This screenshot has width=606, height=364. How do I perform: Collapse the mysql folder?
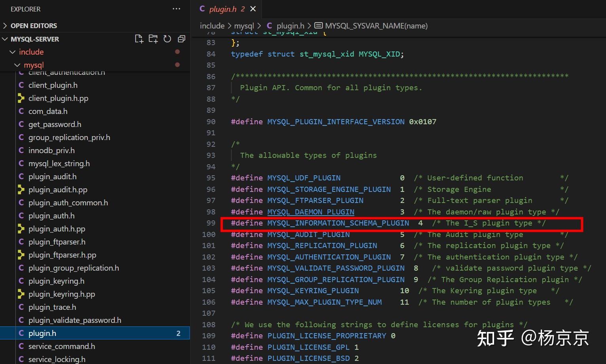click(x=34, y=65)
